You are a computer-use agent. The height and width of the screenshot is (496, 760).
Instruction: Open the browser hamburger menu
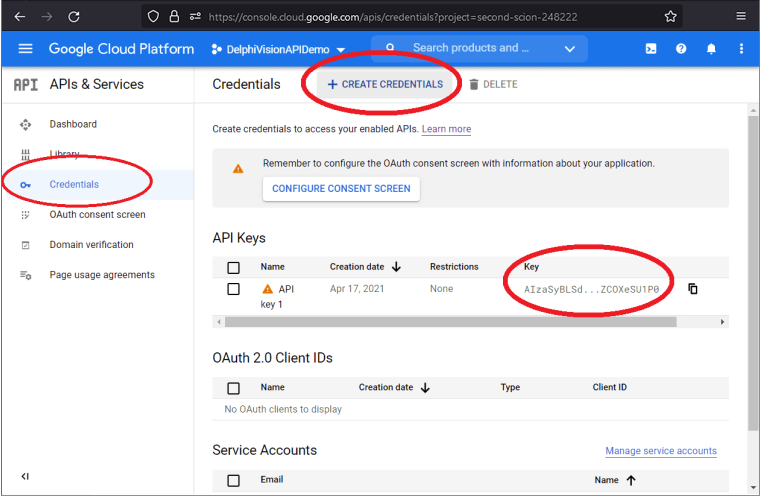tap(741, 16)
